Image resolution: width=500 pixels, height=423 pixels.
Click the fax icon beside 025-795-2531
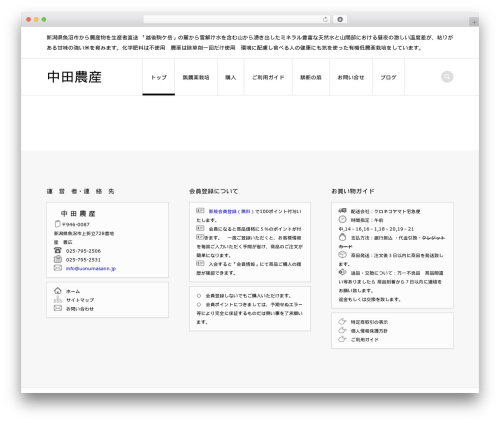pos(58,259)
